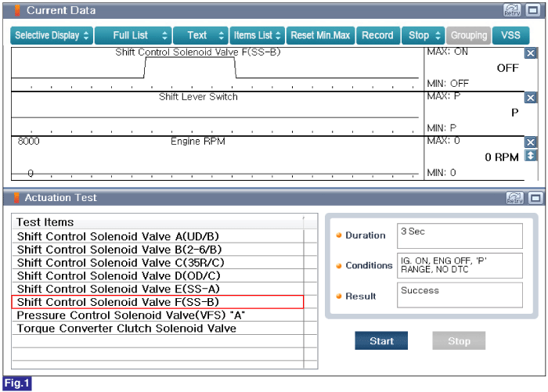
Task: Maximize the Current Data panel
Action: click(533, 10)
